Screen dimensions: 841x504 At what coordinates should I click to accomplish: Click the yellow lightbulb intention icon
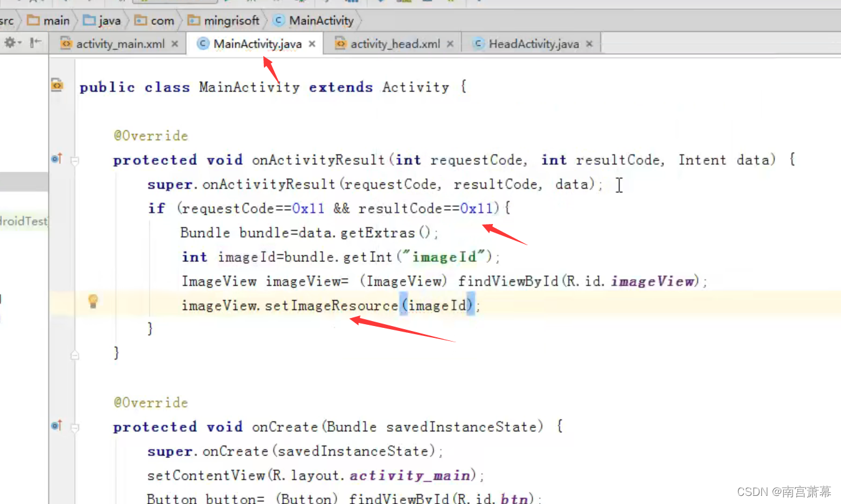coord(93,302)
